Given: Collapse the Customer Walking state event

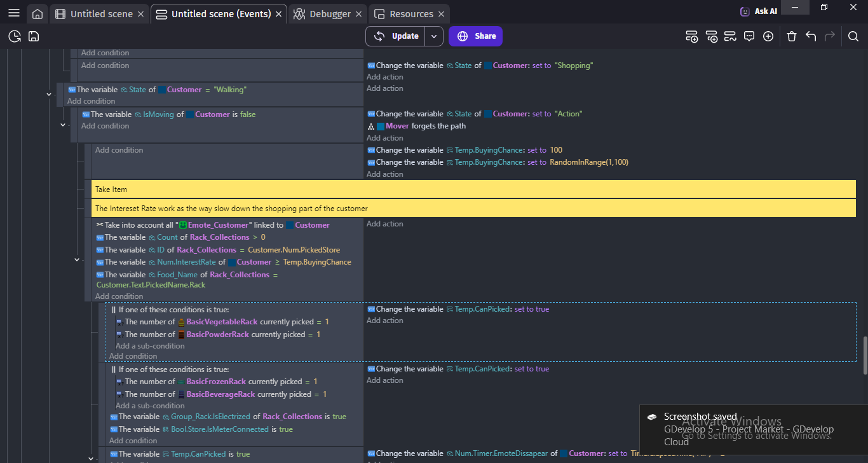Looking at the screenshot, I should (49, 93).
